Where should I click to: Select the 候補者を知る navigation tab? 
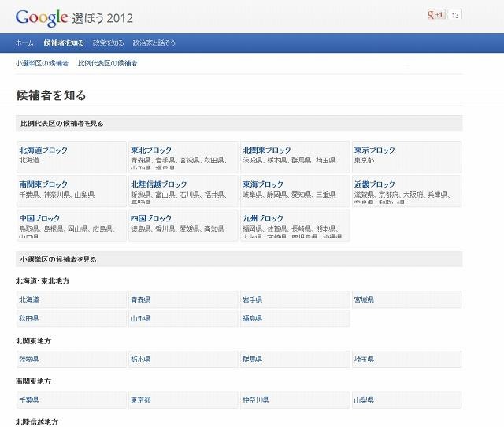click(x=64, y=43)
